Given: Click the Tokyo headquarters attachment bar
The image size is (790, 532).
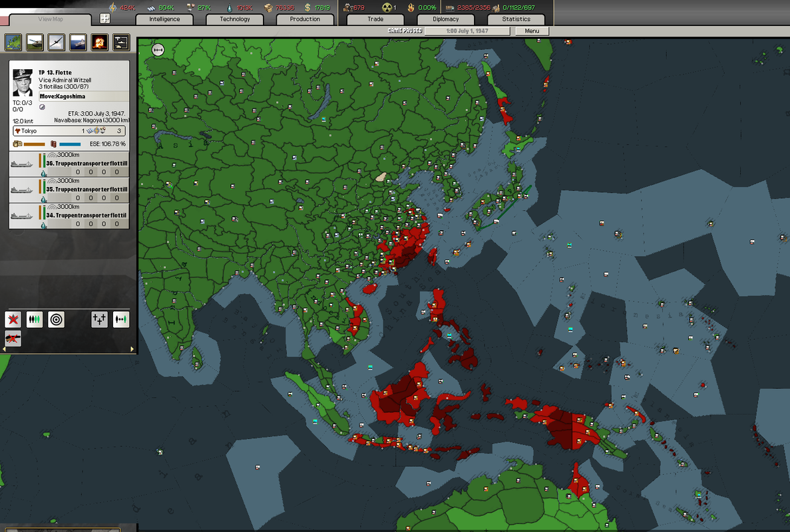Looking at the screenshot, I should tap(69, 131).
